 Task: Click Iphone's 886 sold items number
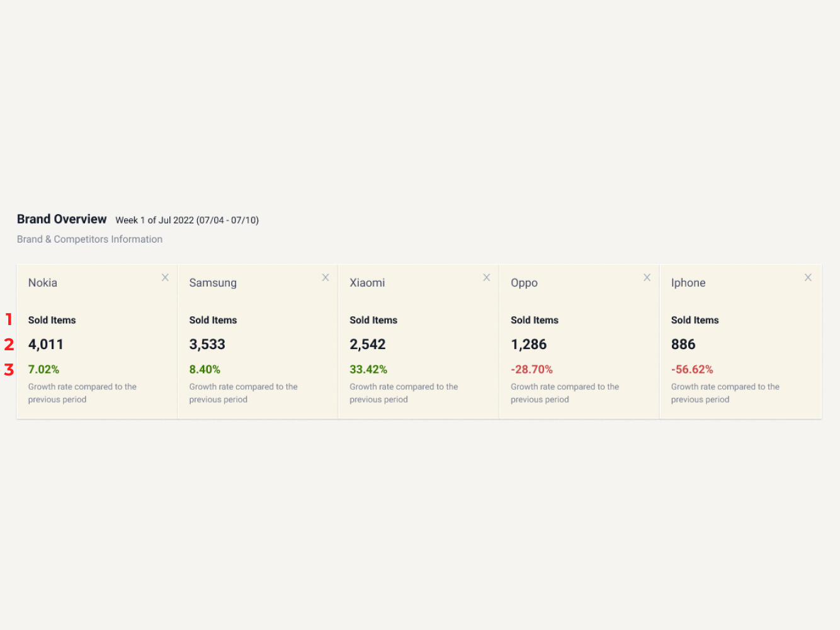683,345
